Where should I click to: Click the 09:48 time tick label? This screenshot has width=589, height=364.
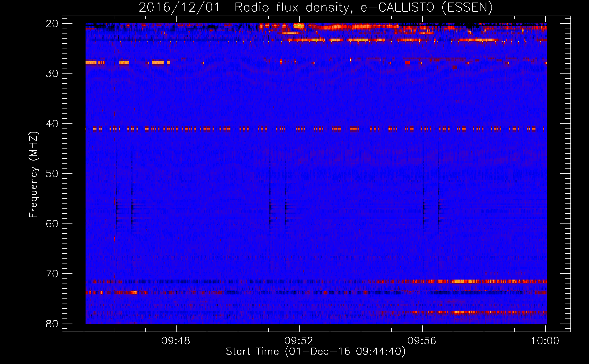coord(176,341)
